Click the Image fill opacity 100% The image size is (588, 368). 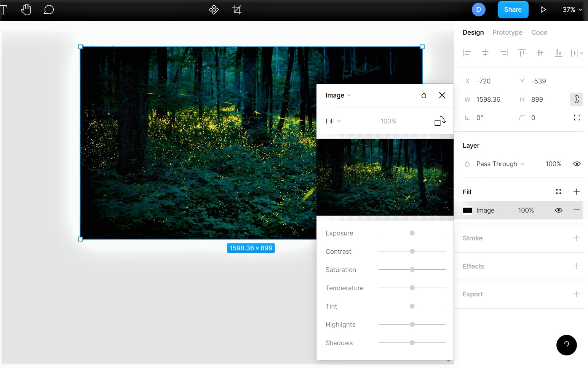click(x=526, y=210)
